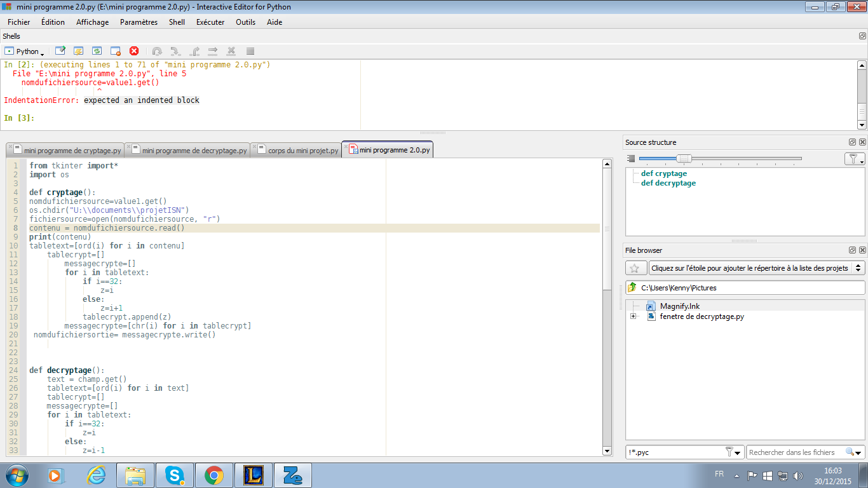The image size is (868, 488).
Task: Click the close-shell window icon in toolbar
Action: pos(115,51)
